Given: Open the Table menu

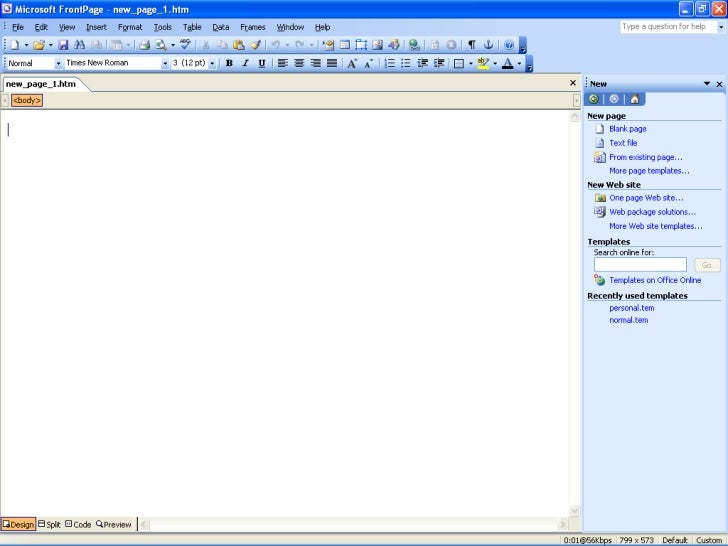Looking at the screenshot, I should (x=192, y=27).
